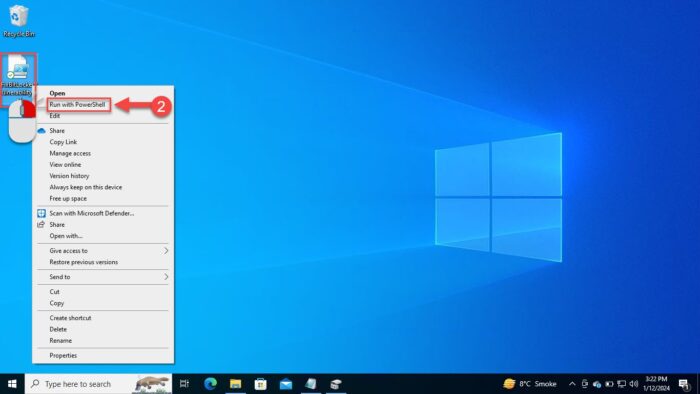Open the Mail app in taskbar
This screenshot has width=700, height=394.
click(x=286, y=384)
